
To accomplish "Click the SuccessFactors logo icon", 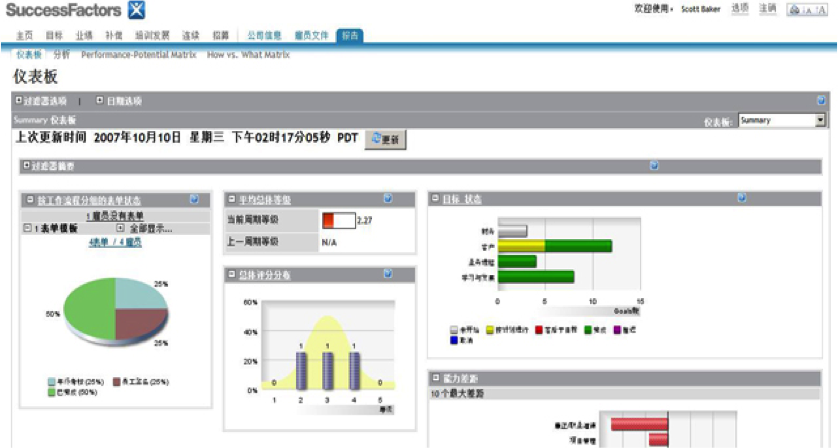I will pyautogui.click(x=136, y=11).
